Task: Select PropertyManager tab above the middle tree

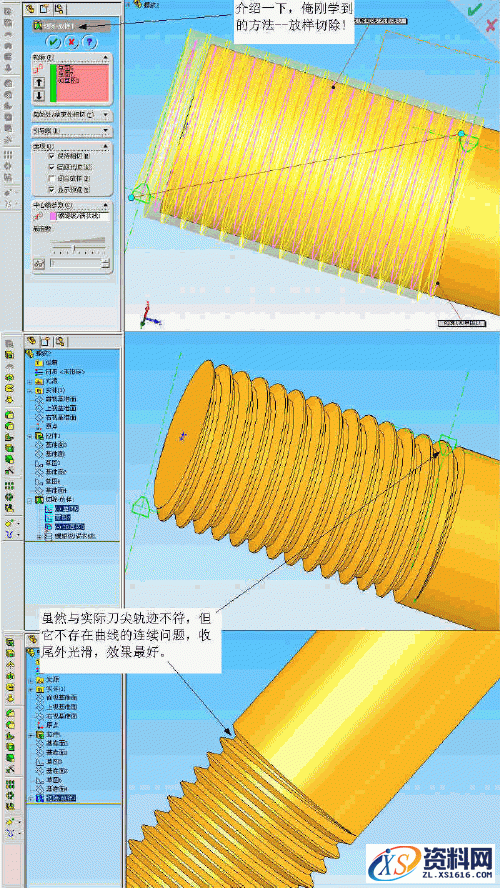Action: click(45, 341)
